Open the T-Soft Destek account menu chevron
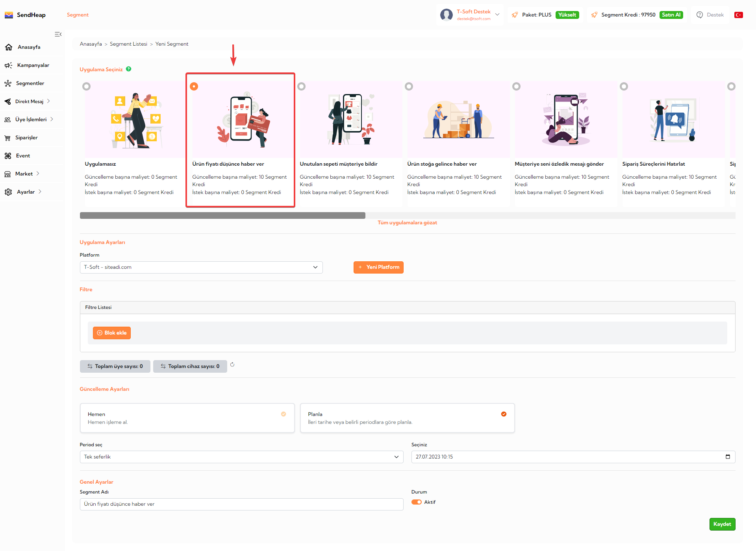 click(497, 15)
